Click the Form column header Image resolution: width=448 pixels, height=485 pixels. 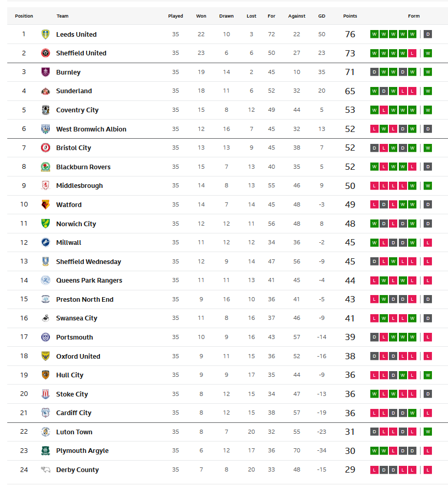tap(414, 16)
